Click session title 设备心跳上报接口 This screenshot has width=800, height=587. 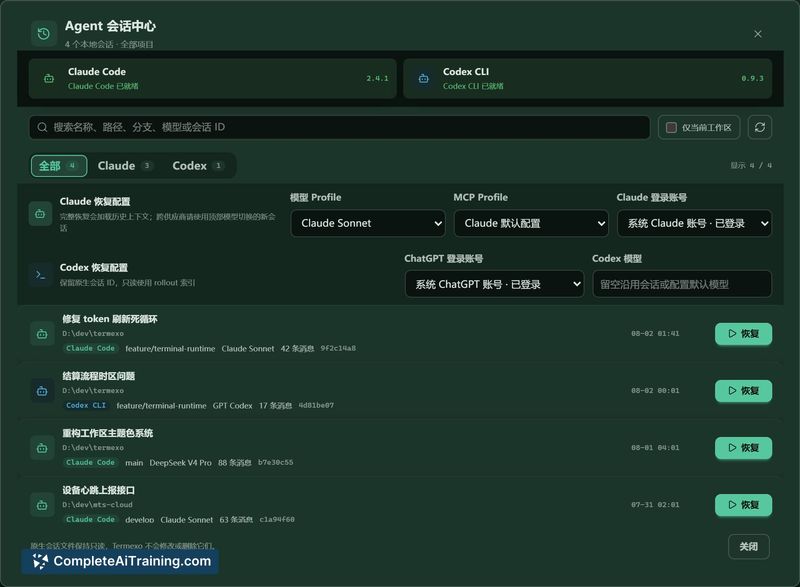98,490
